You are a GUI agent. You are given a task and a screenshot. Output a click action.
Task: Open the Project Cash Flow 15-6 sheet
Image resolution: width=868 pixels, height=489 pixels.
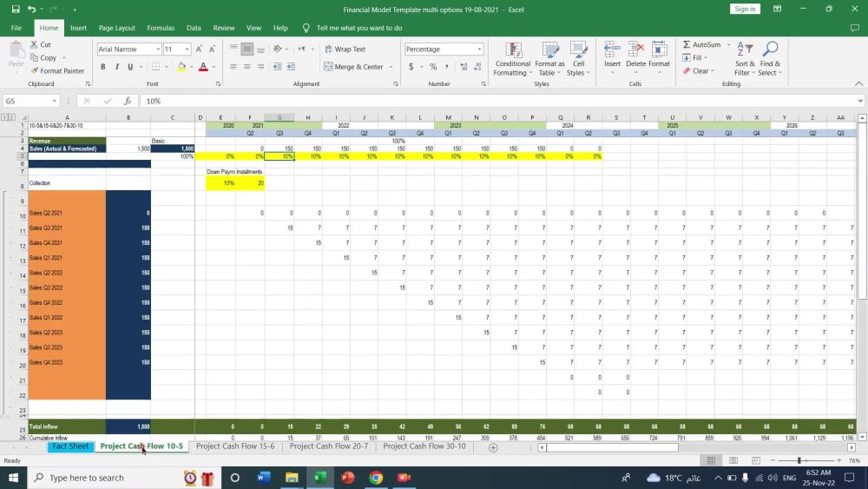pyautogui.click(x=235, y=446)
